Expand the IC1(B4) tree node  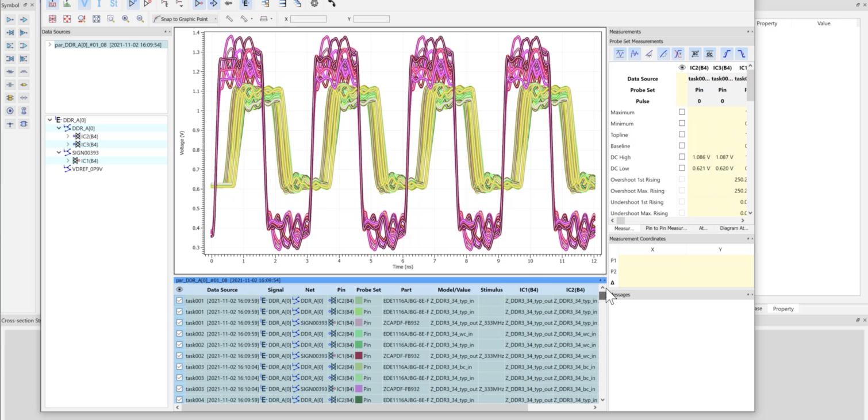[x=68, y=161]
